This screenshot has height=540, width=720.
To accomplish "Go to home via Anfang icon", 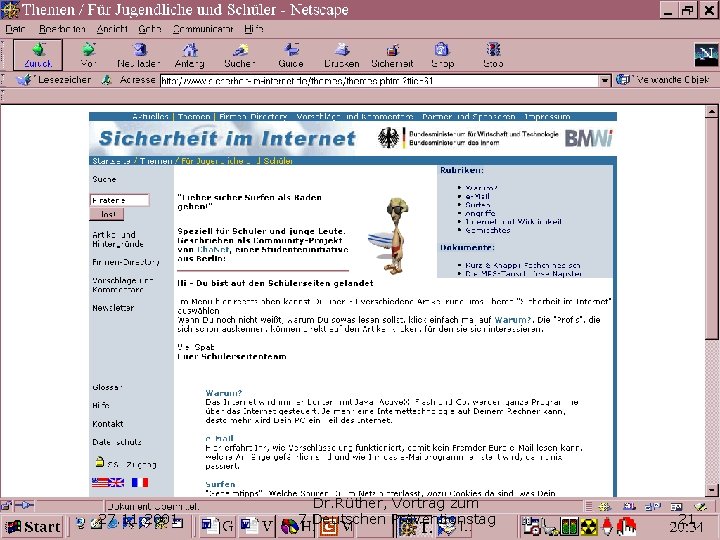I will [190, 55].
